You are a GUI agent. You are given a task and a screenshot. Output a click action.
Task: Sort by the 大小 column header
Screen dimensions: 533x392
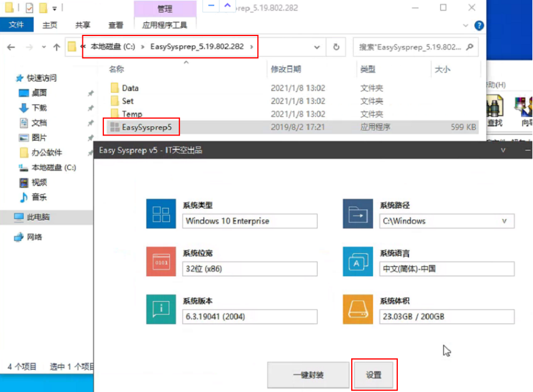click(442, 69)
